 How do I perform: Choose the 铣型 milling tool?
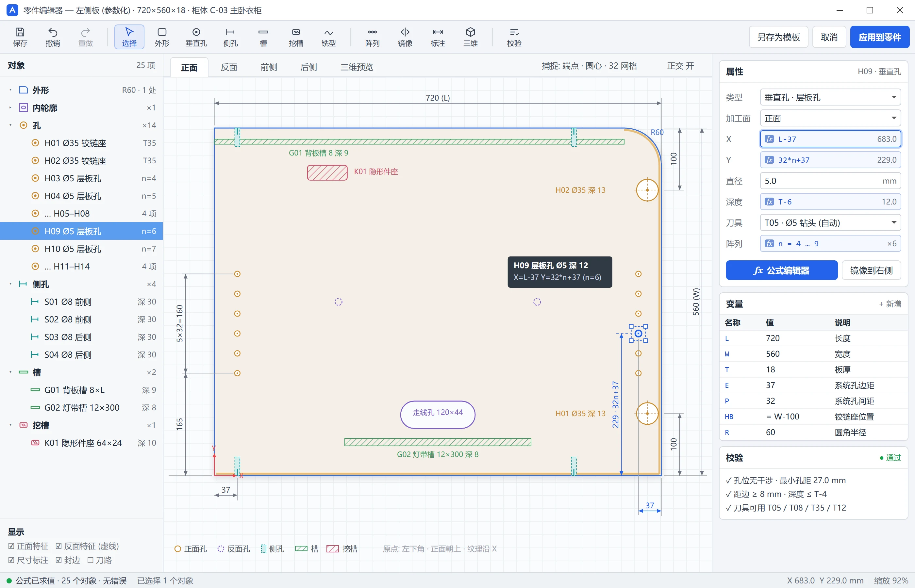[x=328, y=37]
